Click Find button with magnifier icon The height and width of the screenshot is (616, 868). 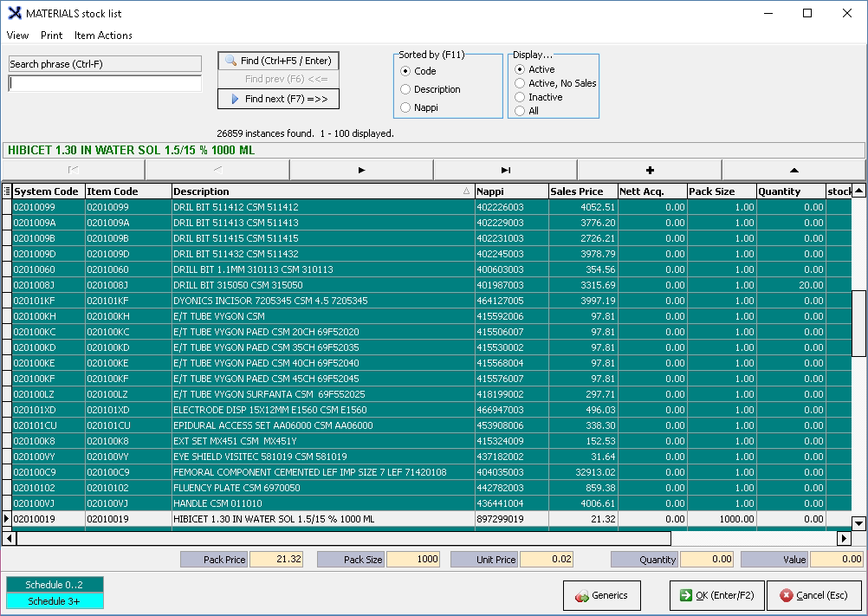(278, 61)
